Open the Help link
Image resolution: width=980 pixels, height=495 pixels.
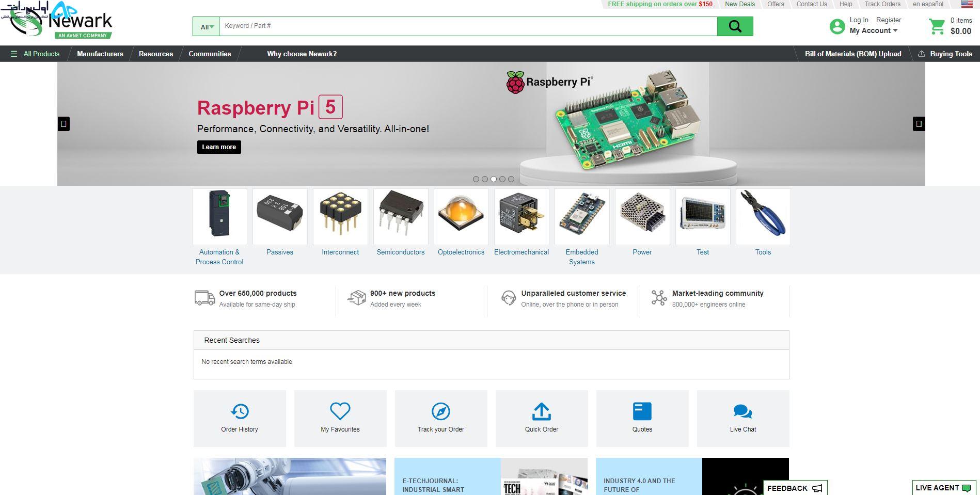click(x=846, y=4)
